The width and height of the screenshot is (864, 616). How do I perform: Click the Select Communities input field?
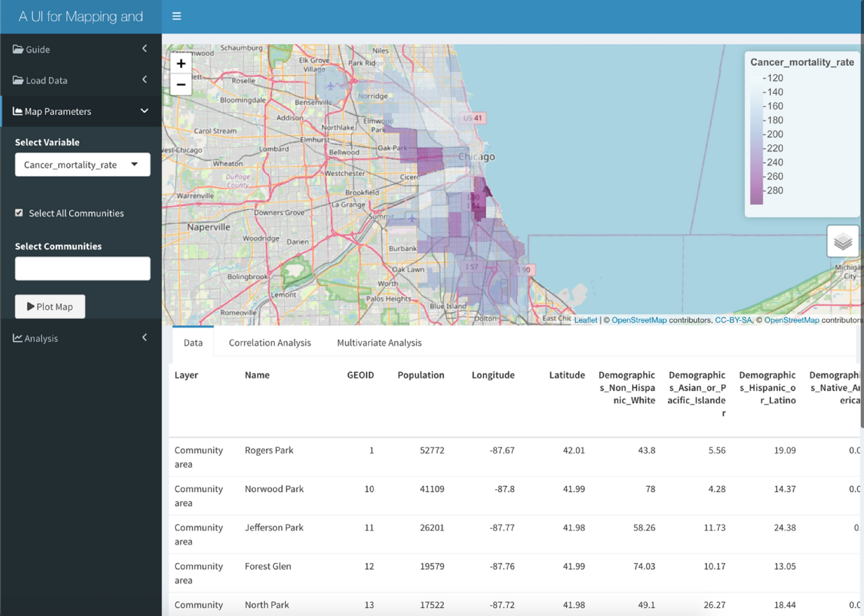click(x=83, y=269)
